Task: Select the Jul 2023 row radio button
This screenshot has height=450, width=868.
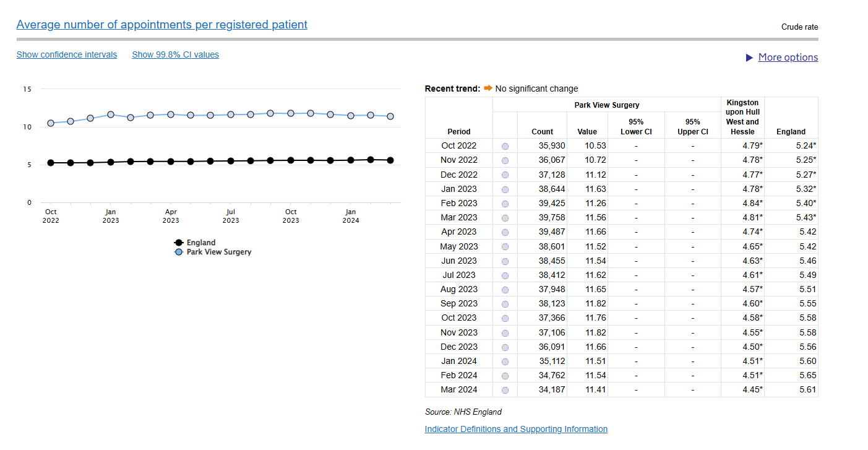Action: (505, 275)
